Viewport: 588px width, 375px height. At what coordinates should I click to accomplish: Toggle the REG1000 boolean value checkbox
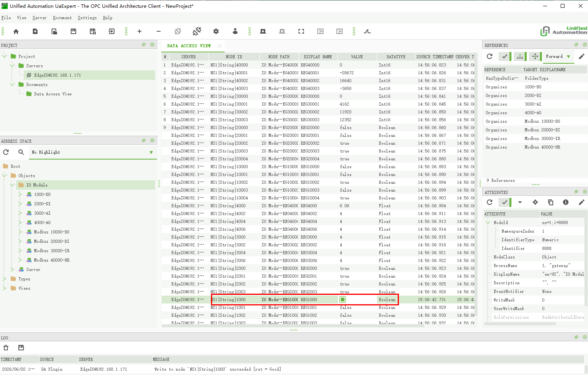pyautogui.click(x=343, y=300)
